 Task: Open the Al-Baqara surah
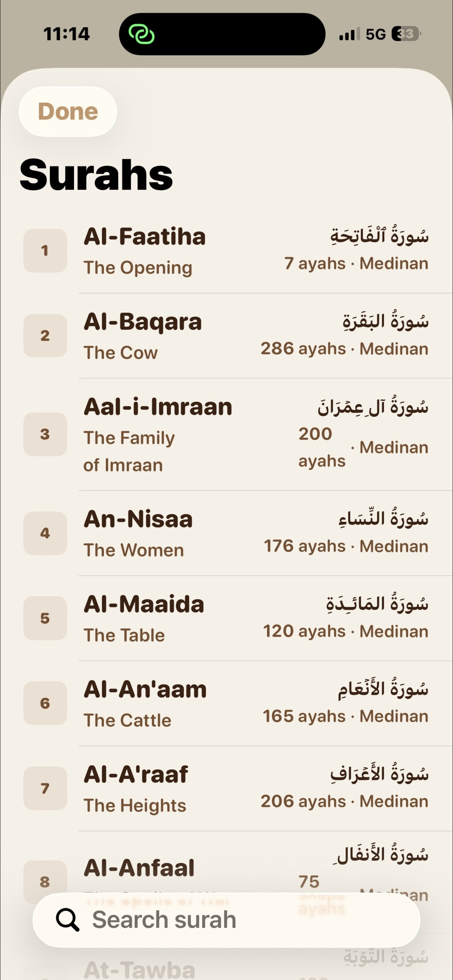226,336
